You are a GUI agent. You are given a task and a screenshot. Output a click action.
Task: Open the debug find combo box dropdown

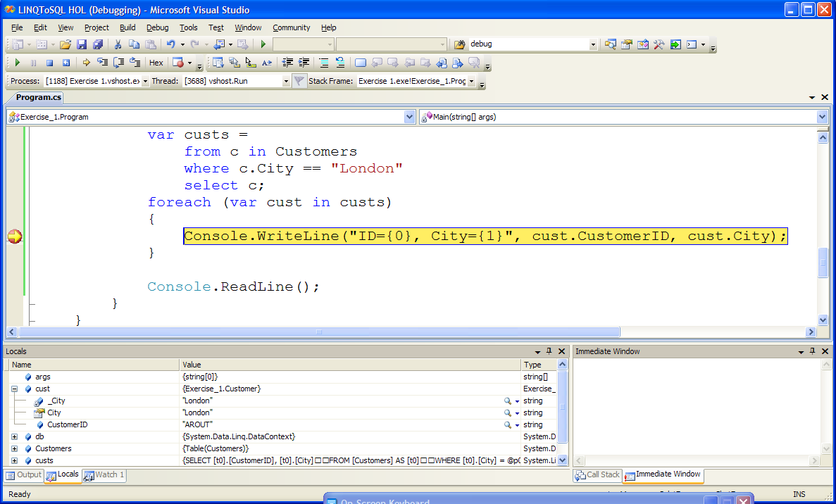tap(593, 45)
